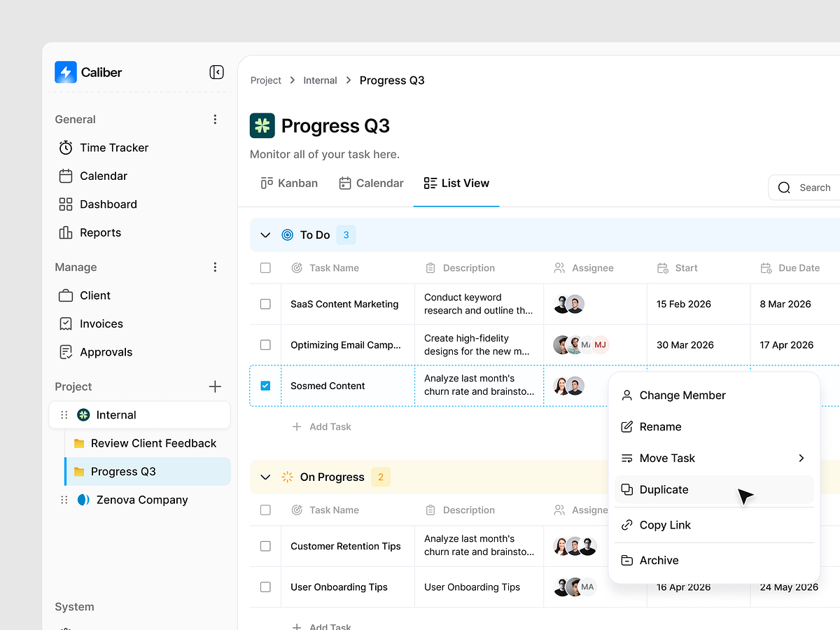Choose Archive from context menu
The width and height of the screenshot is (840, 630).
tap(714, 561)
